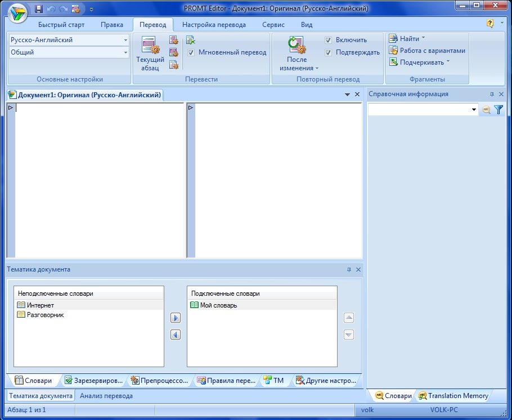
Task: Open Словари tab in the reference panel
Action: pyautogui.click(x=393, y=396)
